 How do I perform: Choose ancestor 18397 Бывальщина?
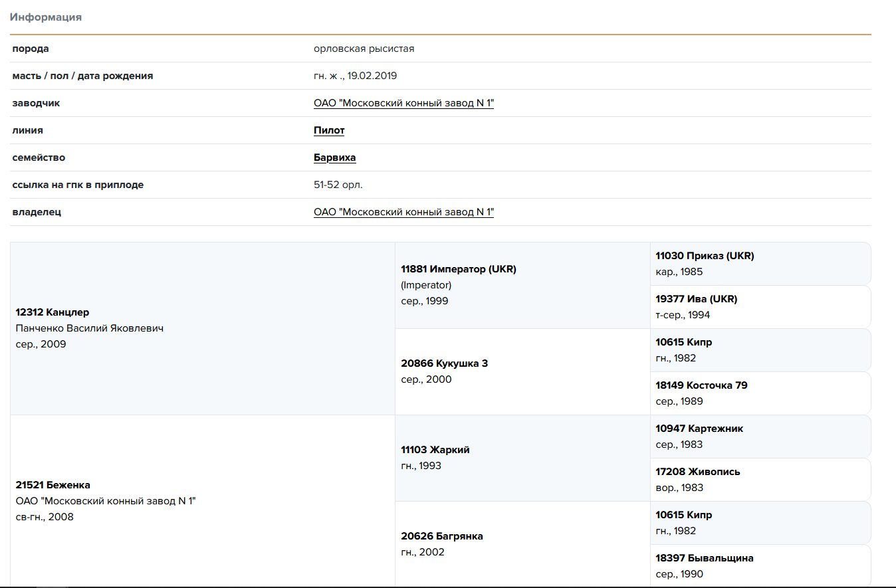click(x=704, y=558)
